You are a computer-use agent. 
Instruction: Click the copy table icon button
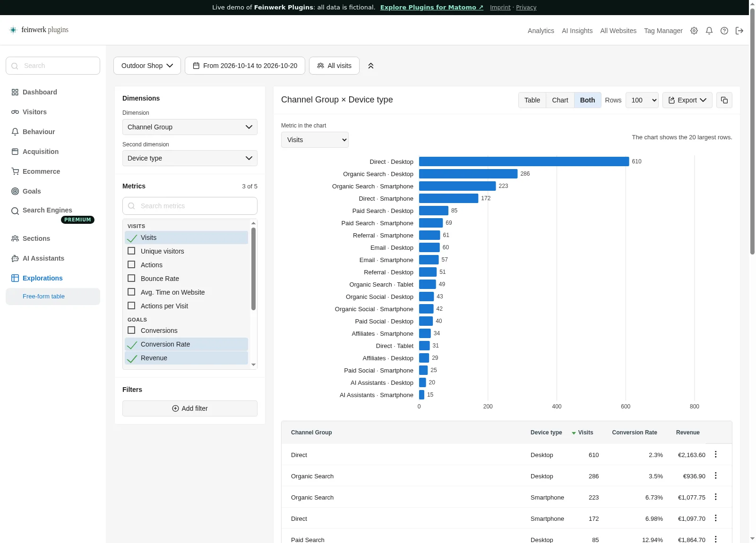pos(724,100)
